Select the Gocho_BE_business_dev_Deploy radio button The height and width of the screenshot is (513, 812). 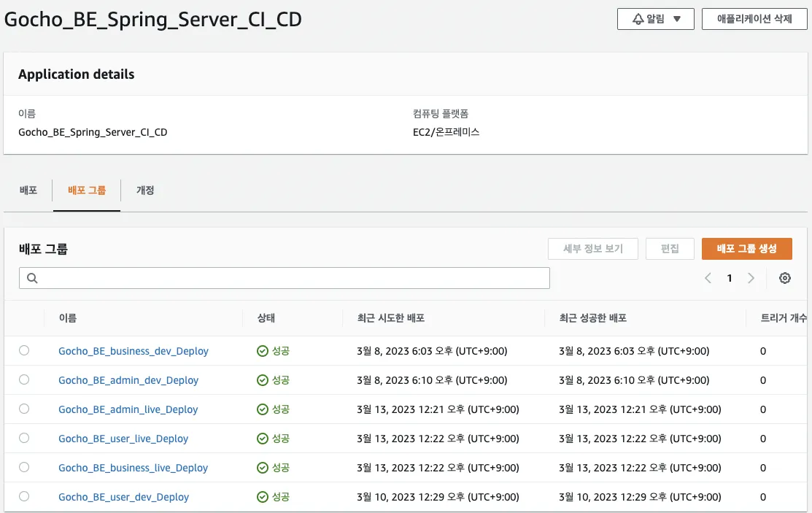point(24,351)
